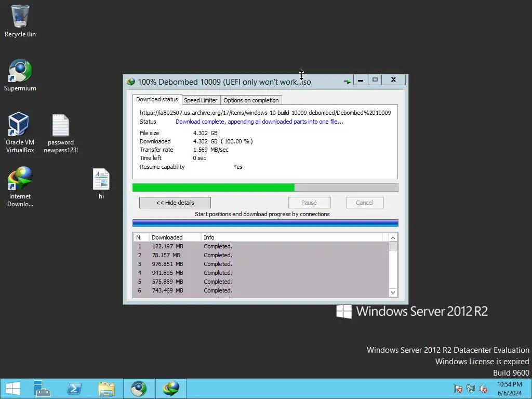Click the Cancel button
The image size is (532, 399).
[x=365, y=203]
